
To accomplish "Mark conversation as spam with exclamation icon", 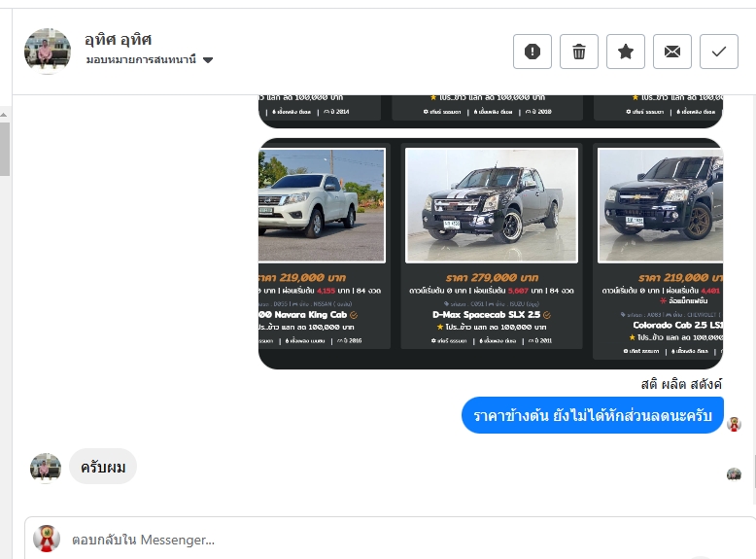I will [533, 52].
